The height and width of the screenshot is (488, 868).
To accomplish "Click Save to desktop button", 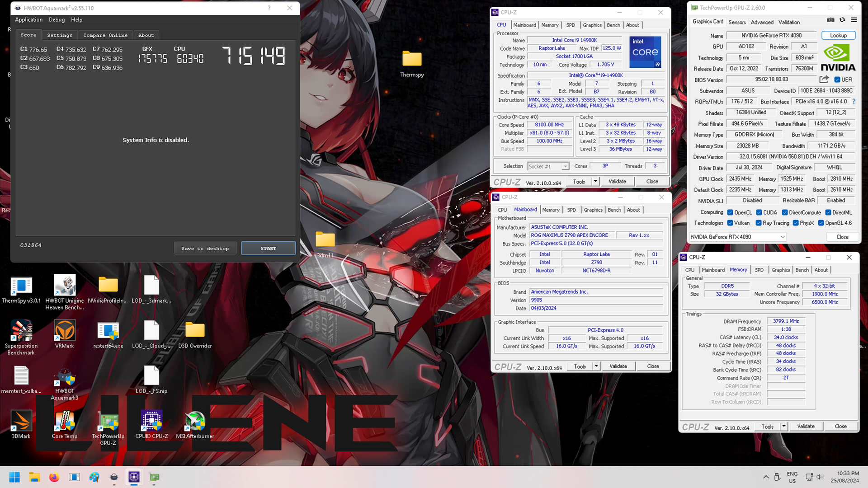I will [205, 248].
